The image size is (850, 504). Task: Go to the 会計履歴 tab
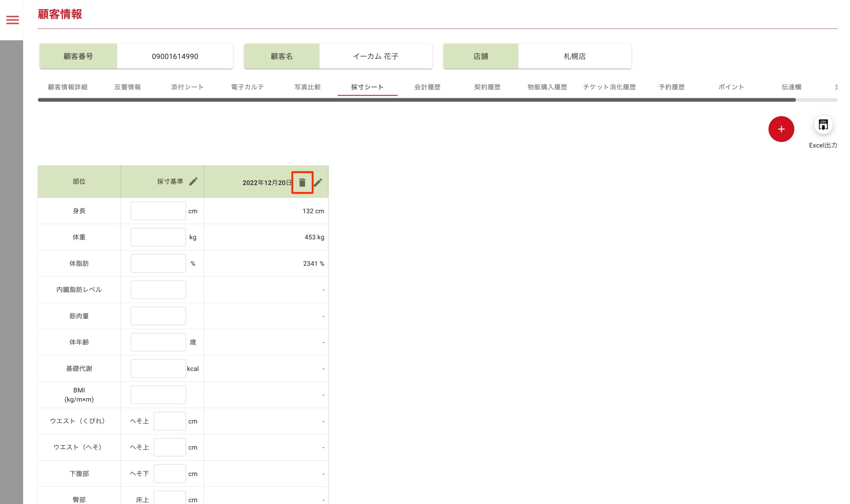(427, 87)
